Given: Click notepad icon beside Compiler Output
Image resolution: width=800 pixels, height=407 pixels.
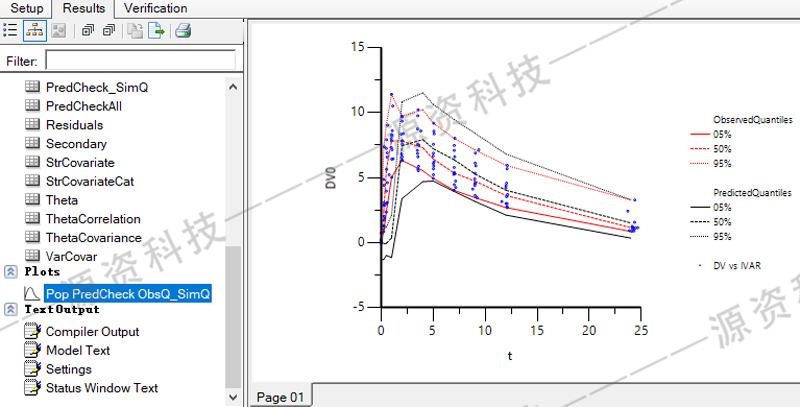Looking at the screenshot, I should pyautogui.click(x=32, y=332).
